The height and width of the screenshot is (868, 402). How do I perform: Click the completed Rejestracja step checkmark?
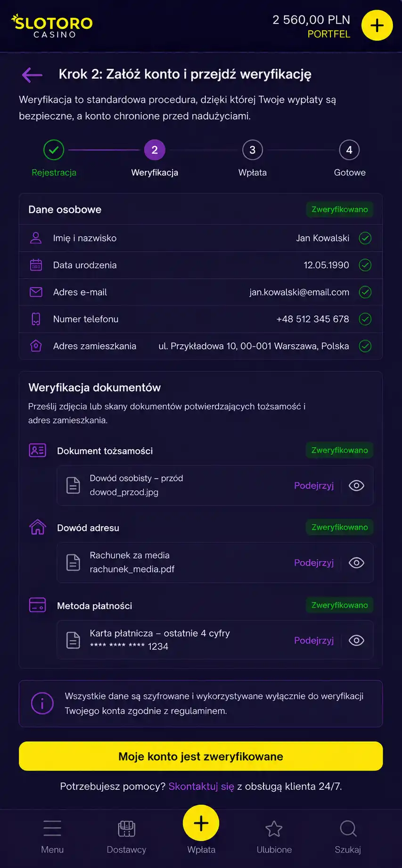coord(54,150)
